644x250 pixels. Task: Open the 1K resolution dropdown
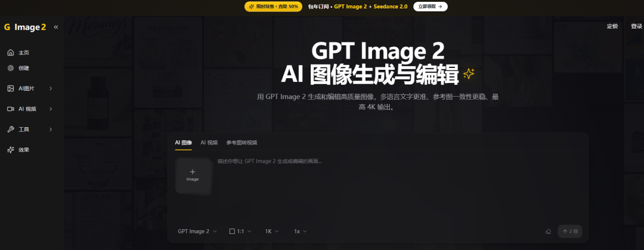point(272,232)
